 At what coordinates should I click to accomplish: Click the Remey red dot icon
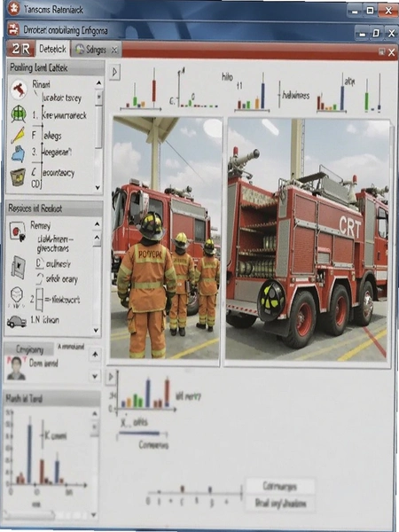tap(18, 231)
